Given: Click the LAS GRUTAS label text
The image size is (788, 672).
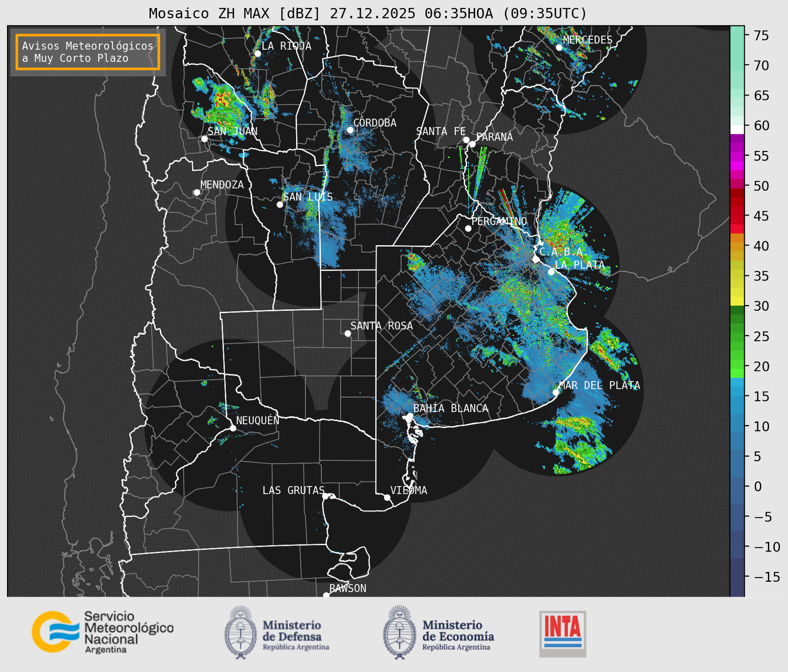Looking at the screenshot, I should point(293,490).
